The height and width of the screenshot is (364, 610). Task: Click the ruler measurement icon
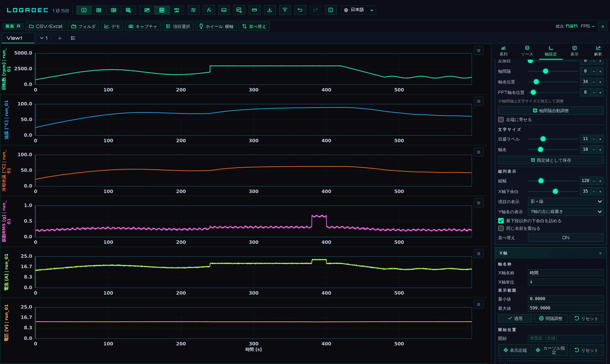click(254, 10)
